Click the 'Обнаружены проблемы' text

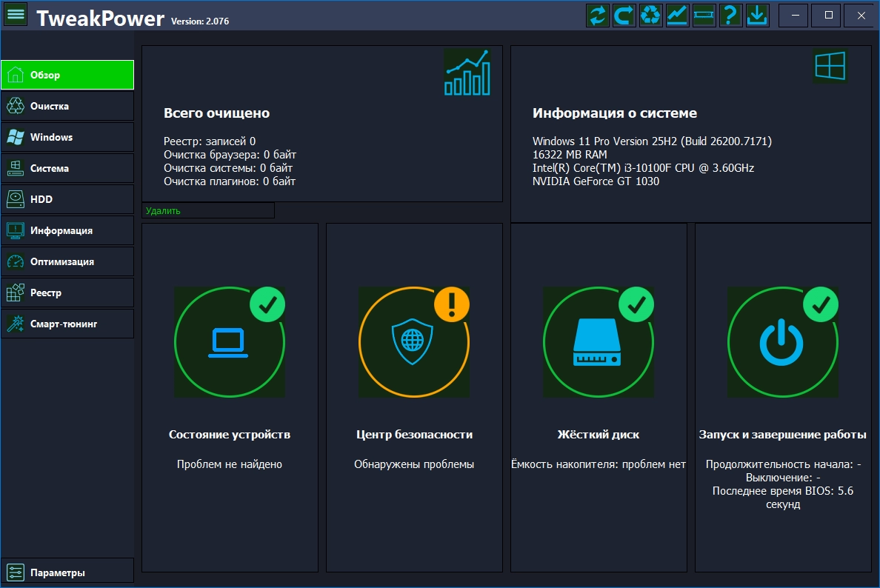pos(414,464)
